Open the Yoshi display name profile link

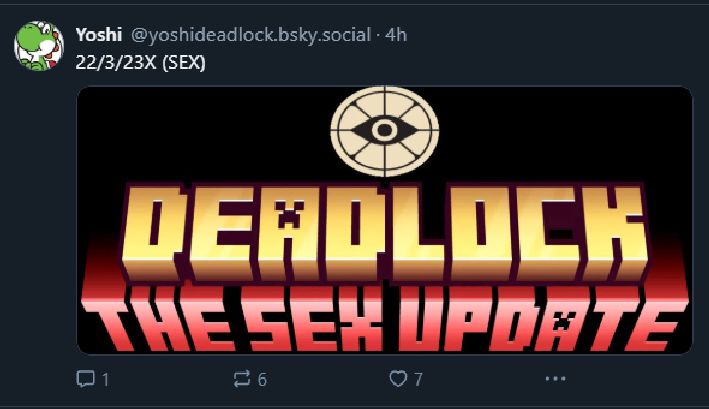click(99, 35)
